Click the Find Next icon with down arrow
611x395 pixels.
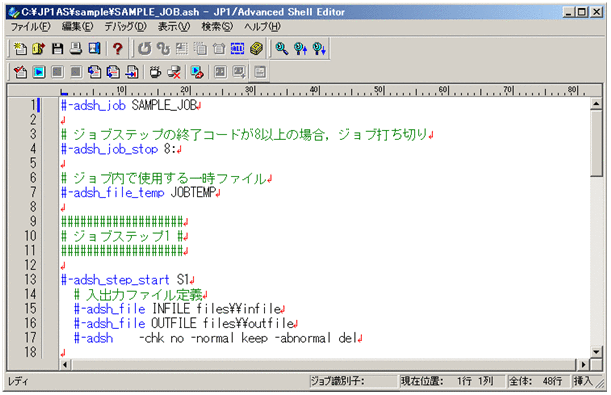coord(319,49)
